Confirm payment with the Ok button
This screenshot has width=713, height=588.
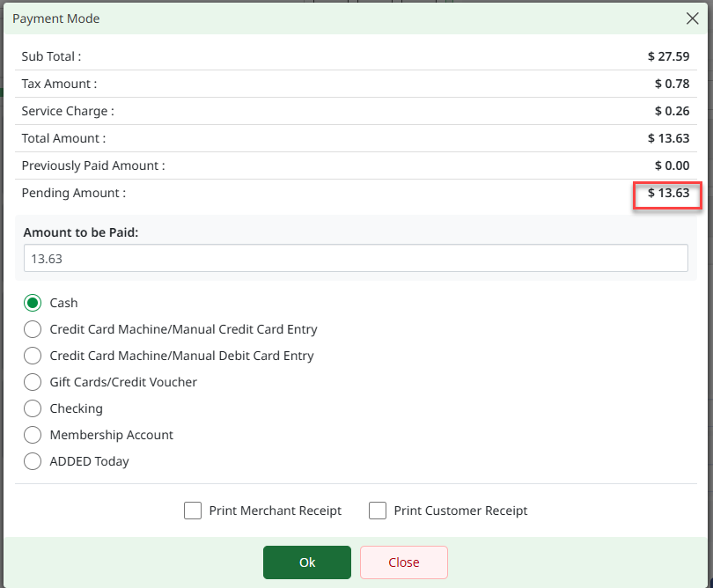tap(306, 562)
